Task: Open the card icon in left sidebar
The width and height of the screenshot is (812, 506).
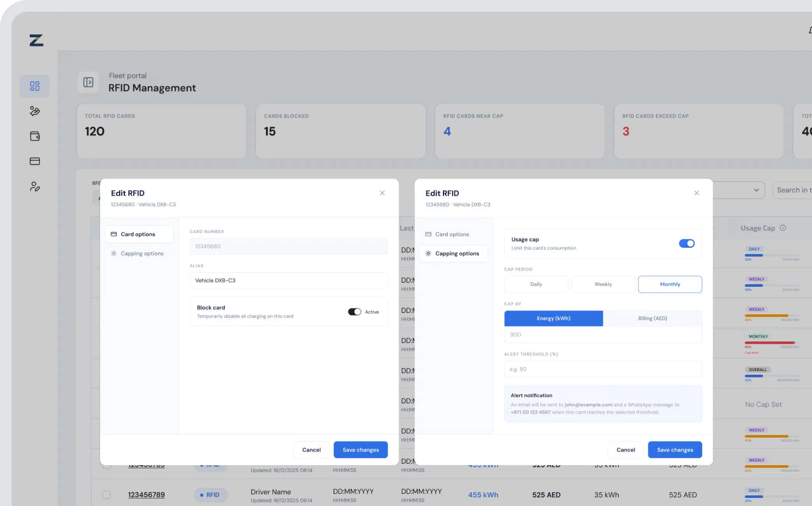Action: point(35,161)
